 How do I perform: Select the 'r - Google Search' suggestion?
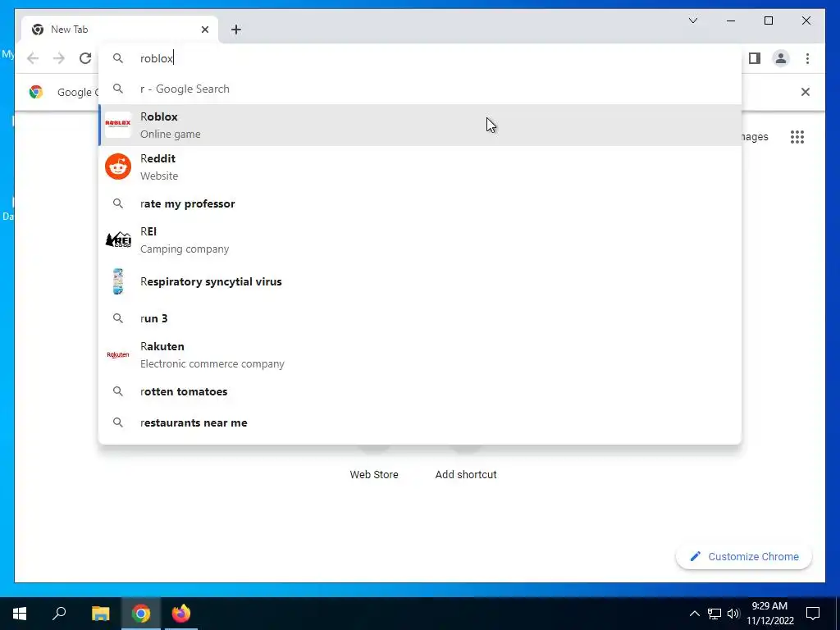[420, 89]
